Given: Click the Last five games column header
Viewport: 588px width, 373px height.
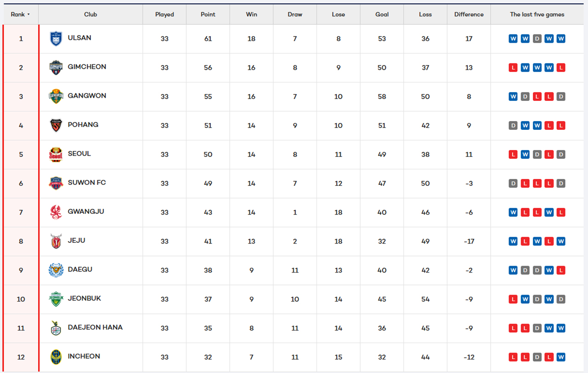Looking at the screenshot, I should 537,15.
